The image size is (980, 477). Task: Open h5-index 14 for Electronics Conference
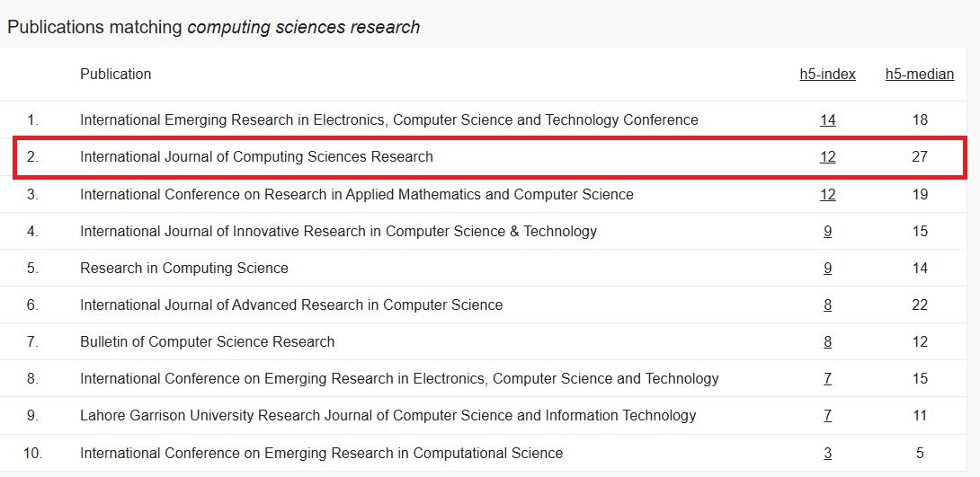(827, 119)
